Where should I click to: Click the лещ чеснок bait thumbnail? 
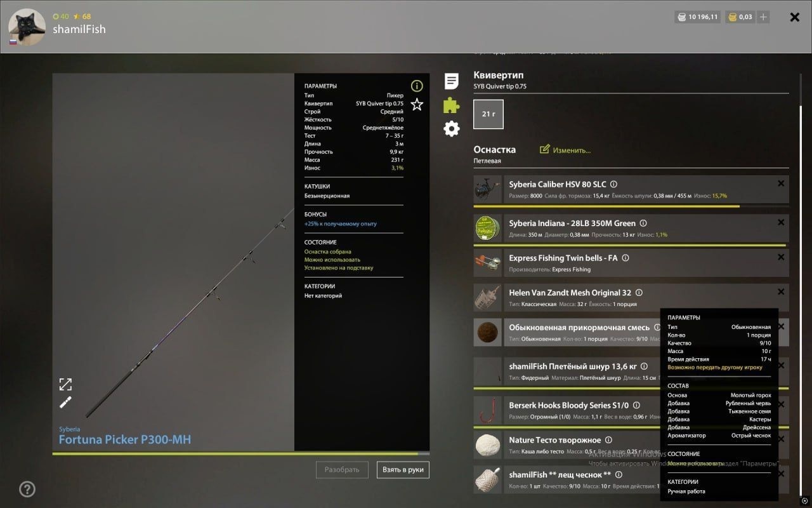(488, 479)
